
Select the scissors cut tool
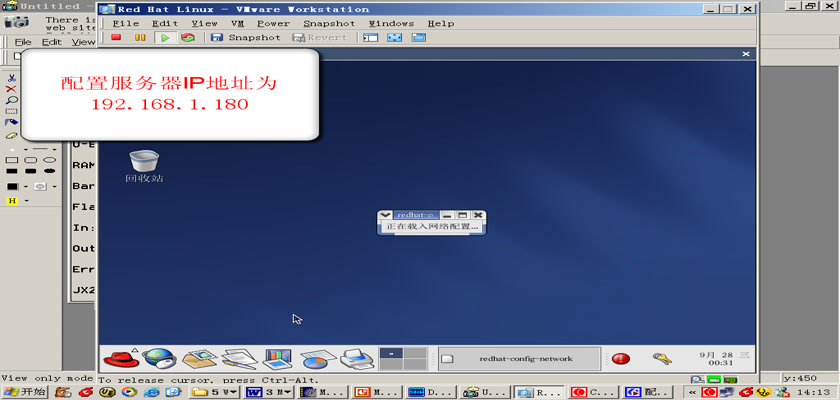coord(11,78)
